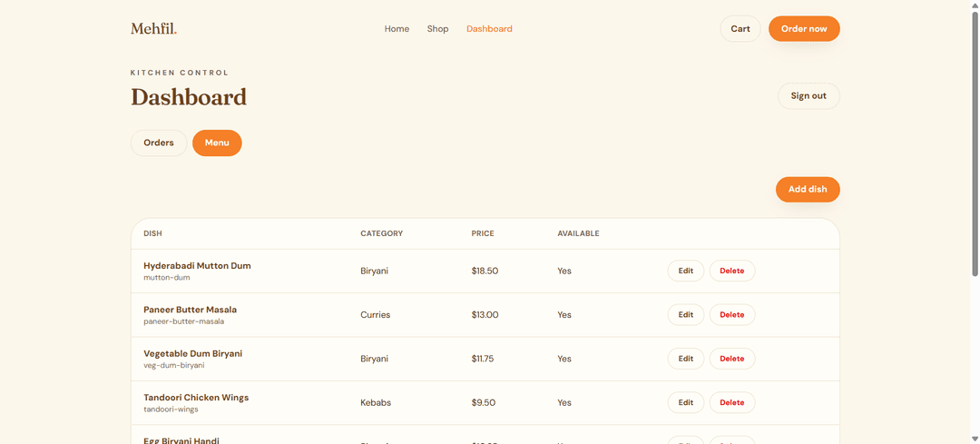Click the PRICE column header

pyautogui.click(x=483, y=234)
